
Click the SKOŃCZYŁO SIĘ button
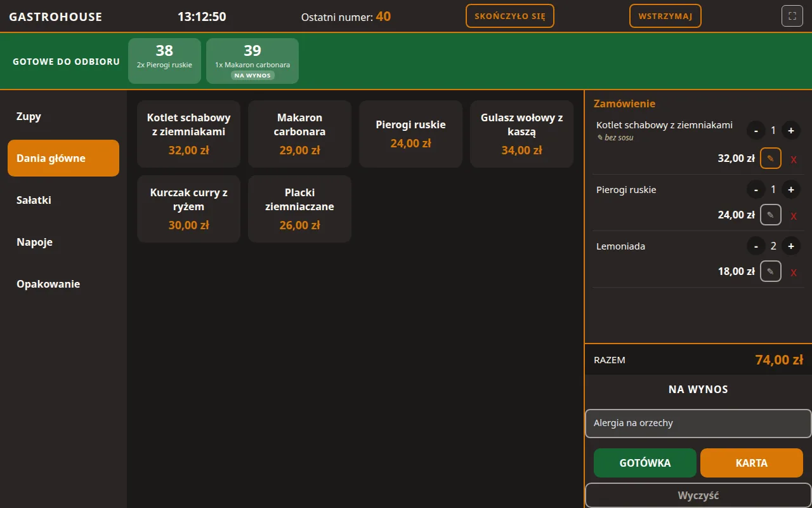(x=510, y=16)
